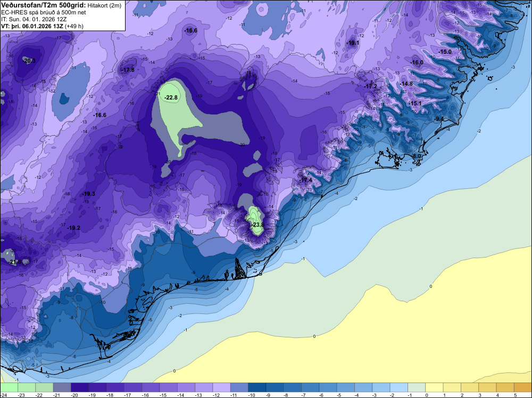Select the -17.8 temperature value
Image resolution: width=532 pixels, height=398 pixels.
pyautogui.click(x=128, y=70)
